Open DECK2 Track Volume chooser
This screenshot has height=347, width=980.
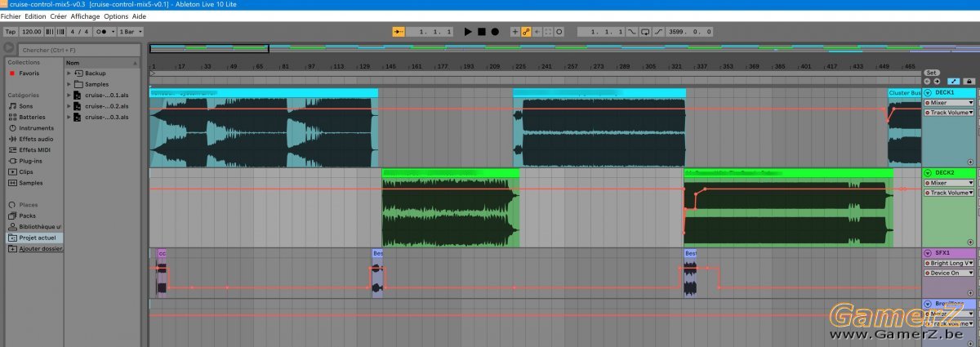949,193
